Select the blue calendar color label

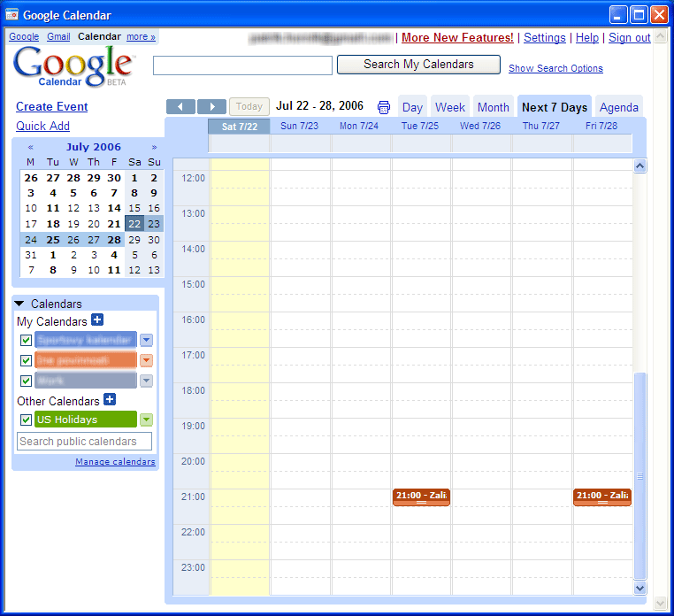pyautogui.click(x=86, y=340)
